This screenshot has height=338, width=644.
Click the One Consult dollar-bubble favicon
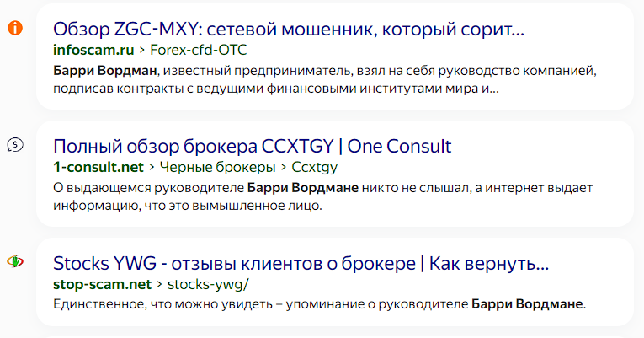pos(15,145)
